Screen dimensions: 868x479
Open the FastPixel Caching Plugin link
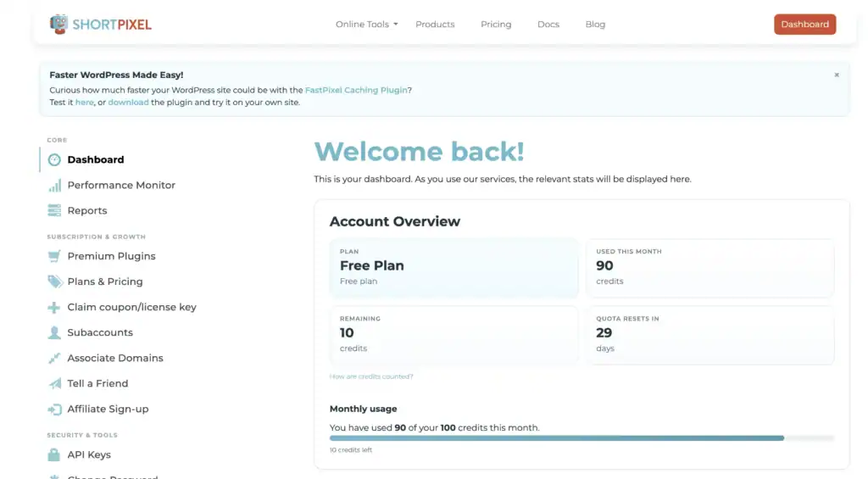(356, 90)
